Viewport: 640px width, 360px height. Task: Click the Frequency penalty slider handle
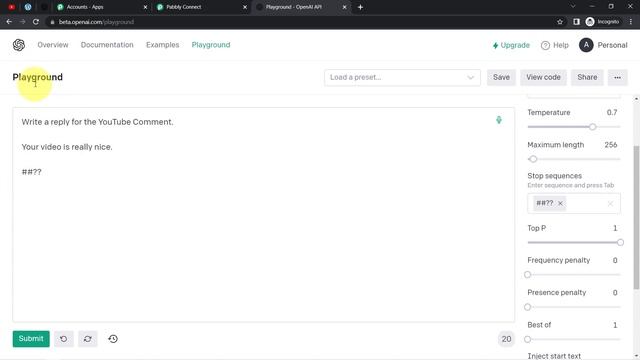click(527, 275)
